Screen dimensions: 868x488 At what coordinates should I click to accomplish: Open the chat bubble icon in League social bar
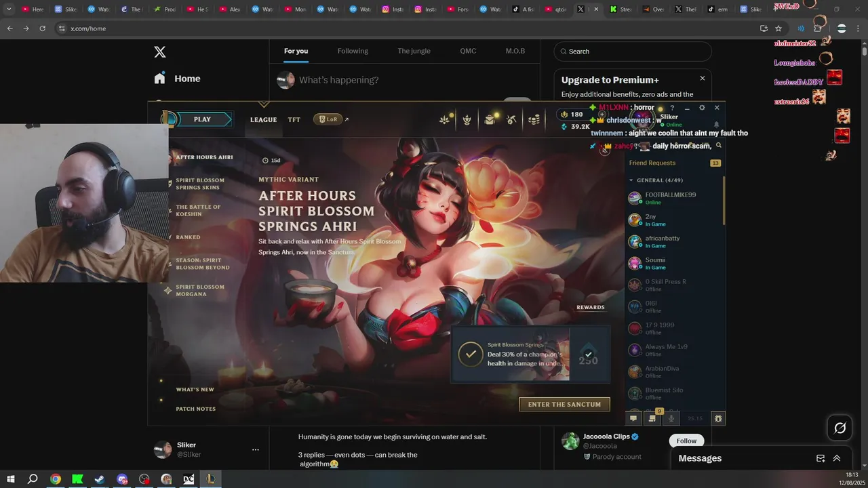[x=633, y=419]
